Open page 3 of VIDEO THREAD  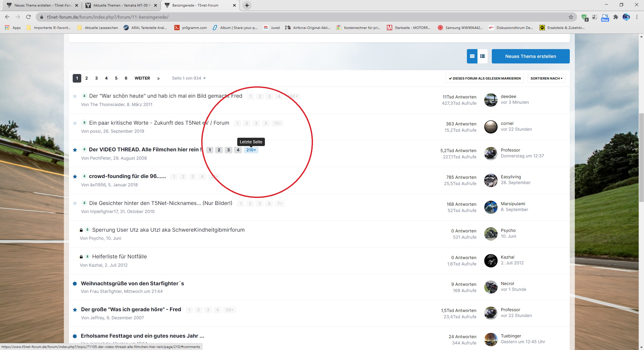[228, 150]
